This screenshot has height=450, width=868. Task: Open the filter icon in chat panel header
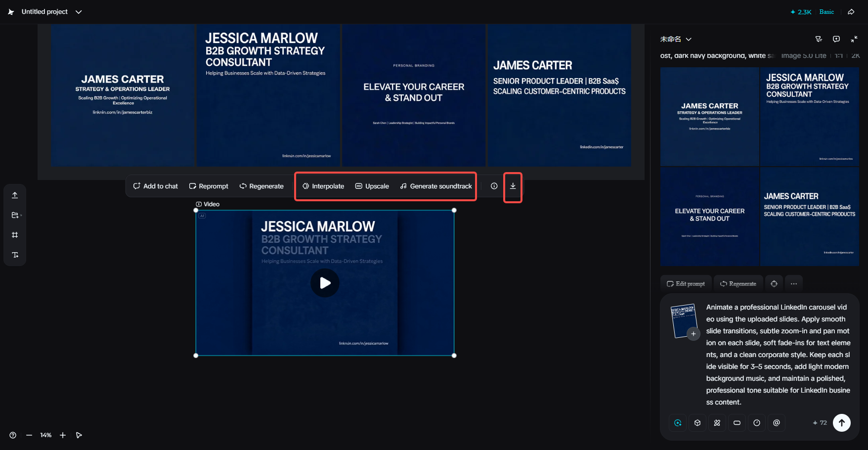(819, 39)
